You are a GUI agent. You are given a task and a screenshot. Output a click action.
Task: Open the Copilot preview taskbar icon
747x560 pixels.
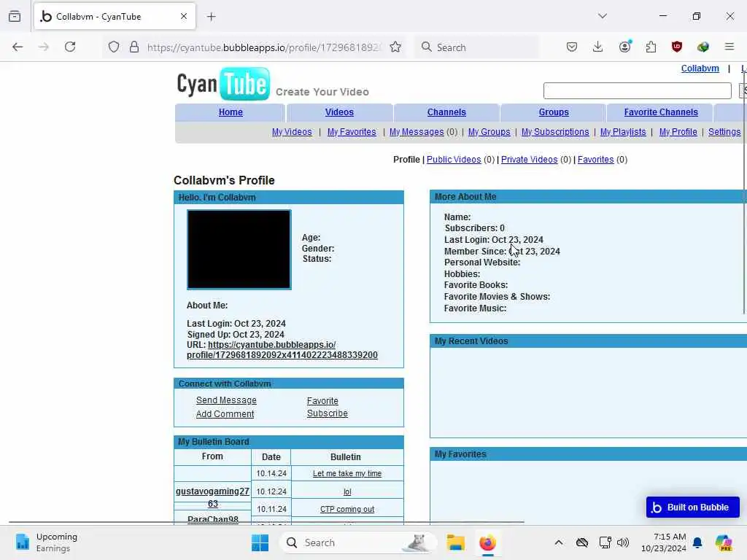[723, 542]
